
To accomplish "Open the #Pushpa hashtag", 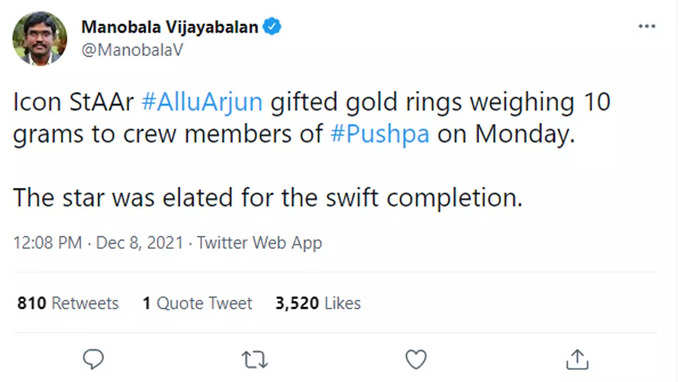I will click(x=380, y=134).
